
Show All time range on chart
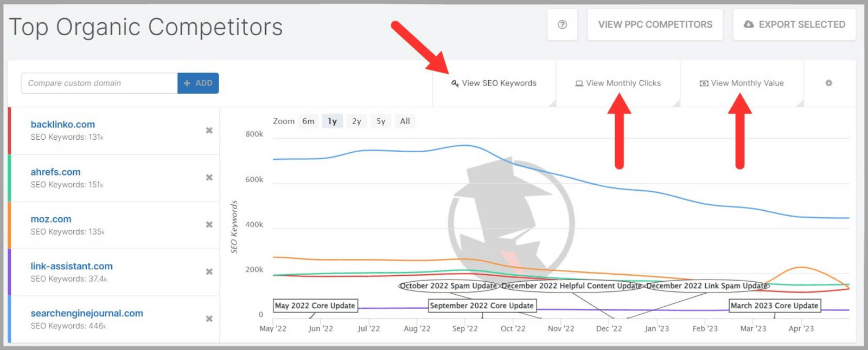click(x=405, y=121)
